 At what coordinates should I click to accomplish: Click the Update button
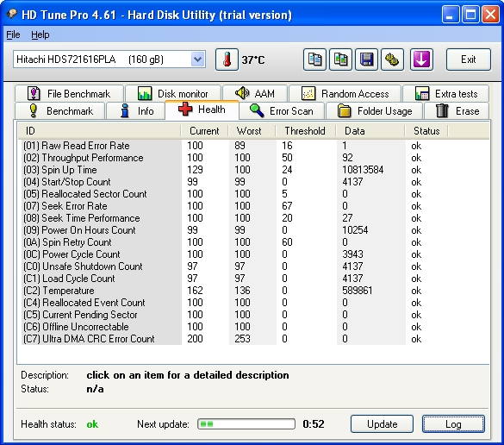point(382,424)
